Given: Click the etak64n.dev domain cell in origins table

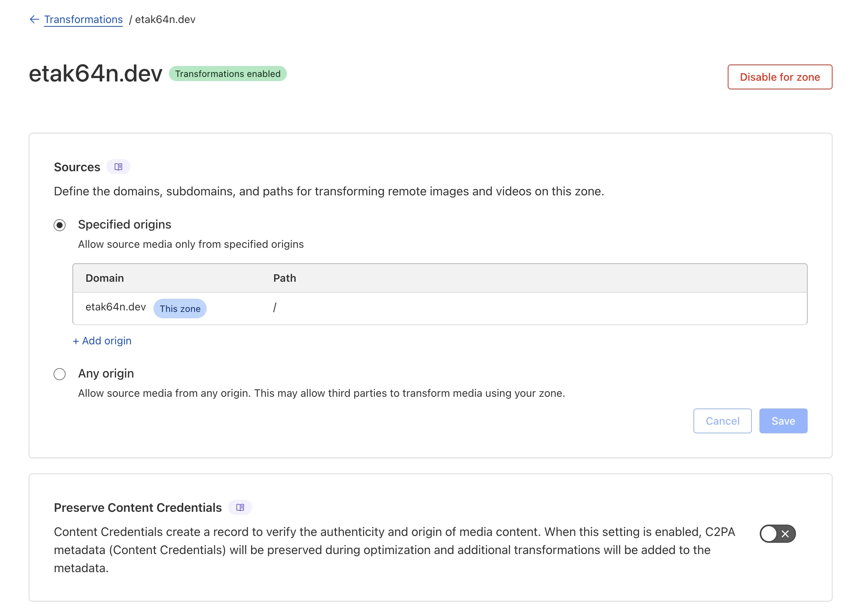Looking at the screenshot, I should point(116,307).
